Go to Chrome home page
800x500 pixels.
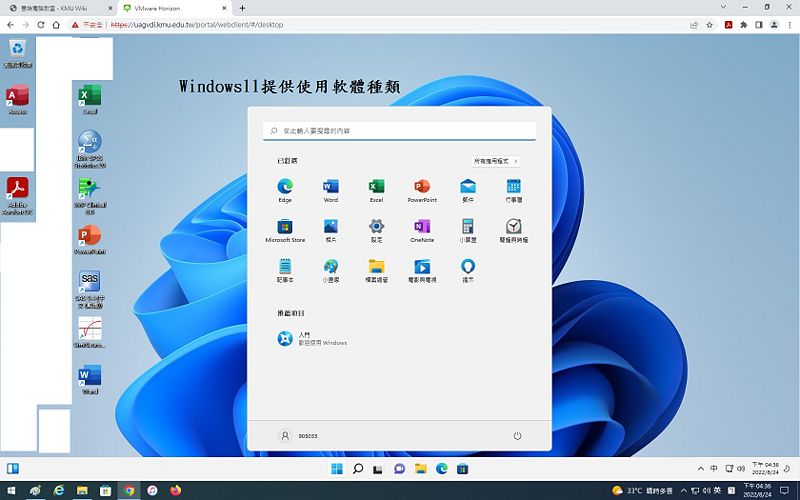tap(56, 24)
